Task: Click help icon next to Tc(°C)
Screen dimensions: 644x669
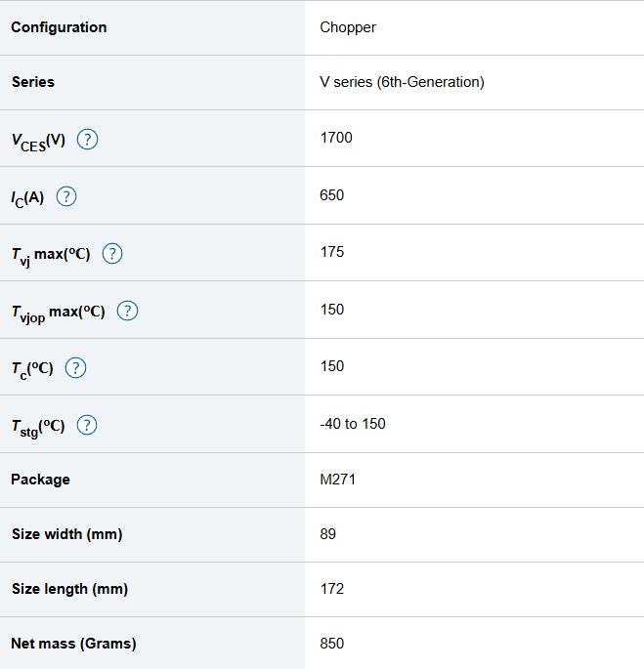Action: coord(75,368)
